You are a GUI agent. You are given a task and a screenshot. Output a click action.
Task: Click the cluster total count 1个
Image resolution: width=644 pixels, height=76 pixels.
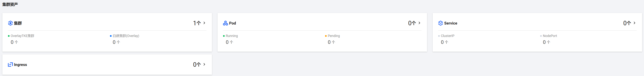(x=197, y=23)
